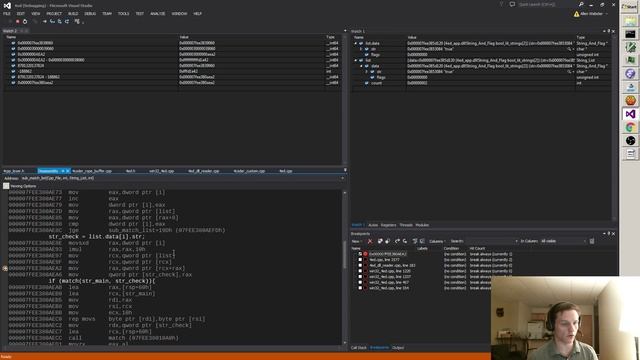Open the win32_4ed.cpp editor tab

(x=162, y=171)
